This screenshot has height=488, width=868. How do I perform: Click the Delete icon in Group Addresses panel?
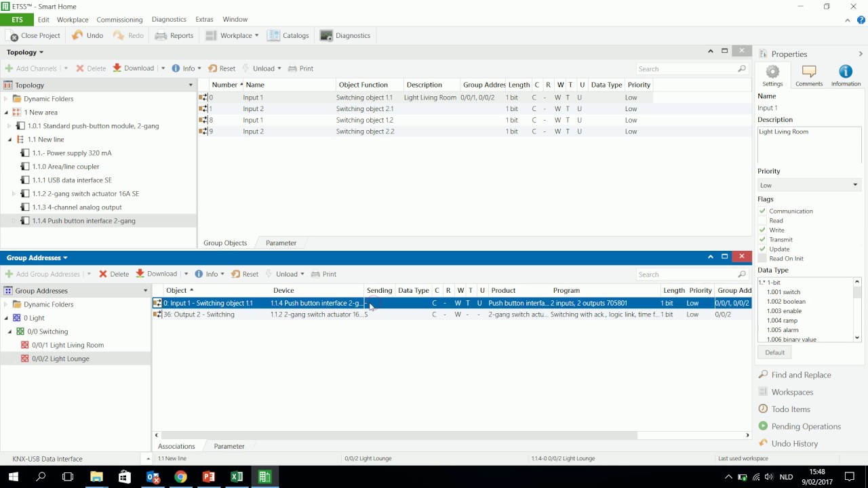(103, 274)
